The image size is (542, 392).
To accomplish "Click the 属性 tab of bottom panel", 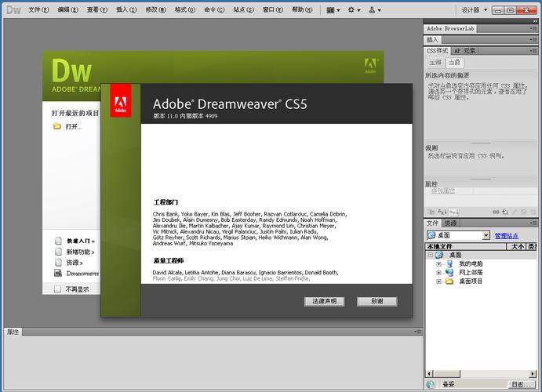I will (13, 332).
